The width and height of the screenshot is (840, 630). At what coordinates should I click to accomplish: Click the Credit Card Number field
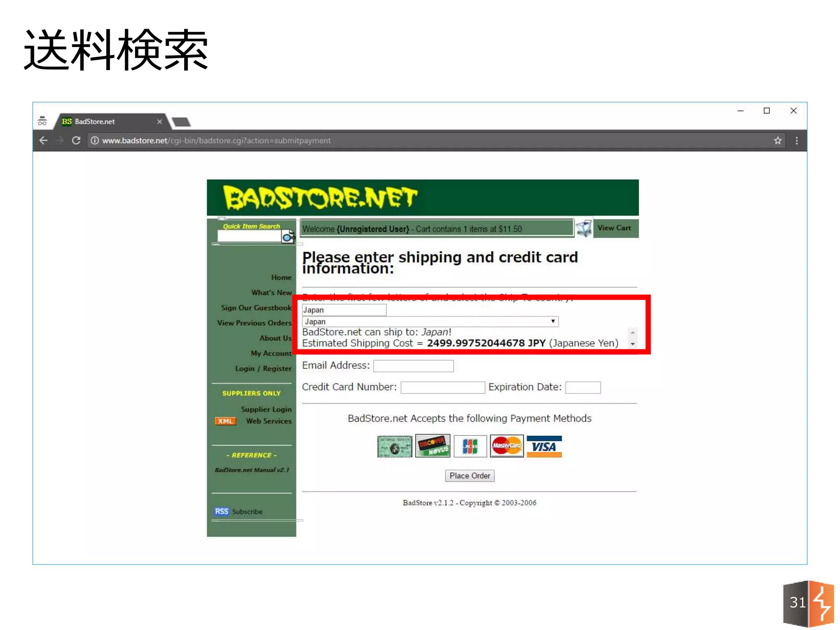click(x=442, y=388)
